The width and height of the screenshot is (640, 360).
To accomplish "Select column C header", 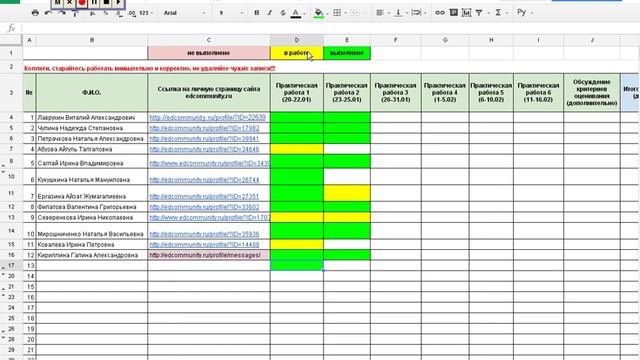I will point(209,40).
